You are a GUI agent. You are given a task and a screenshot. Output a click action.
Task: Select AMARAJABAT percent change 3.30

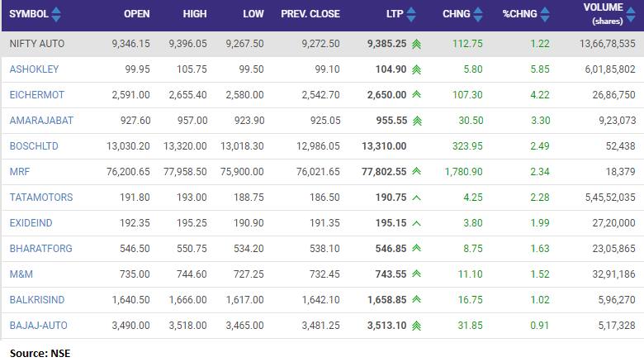(541, 120)
